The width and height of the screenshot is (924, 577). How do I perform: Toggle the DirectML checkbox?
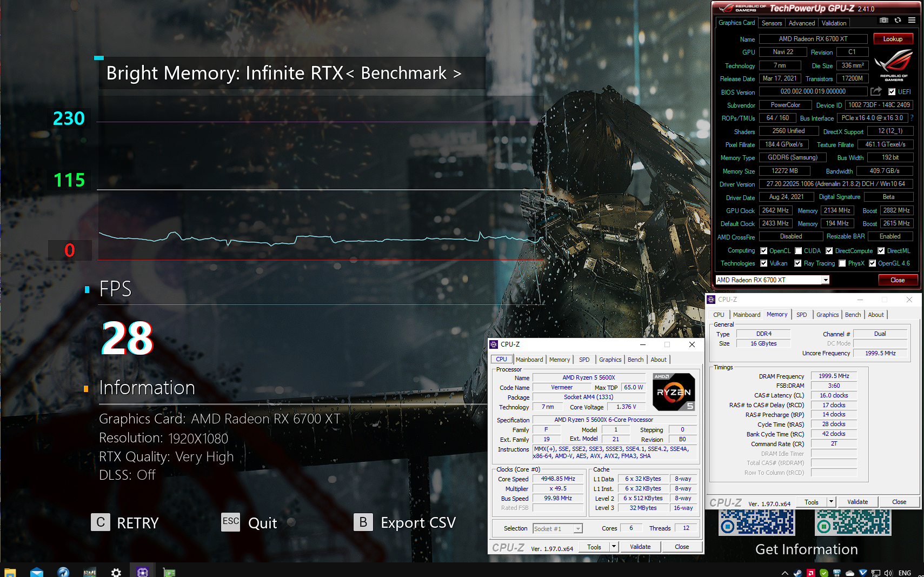point(881,251)
